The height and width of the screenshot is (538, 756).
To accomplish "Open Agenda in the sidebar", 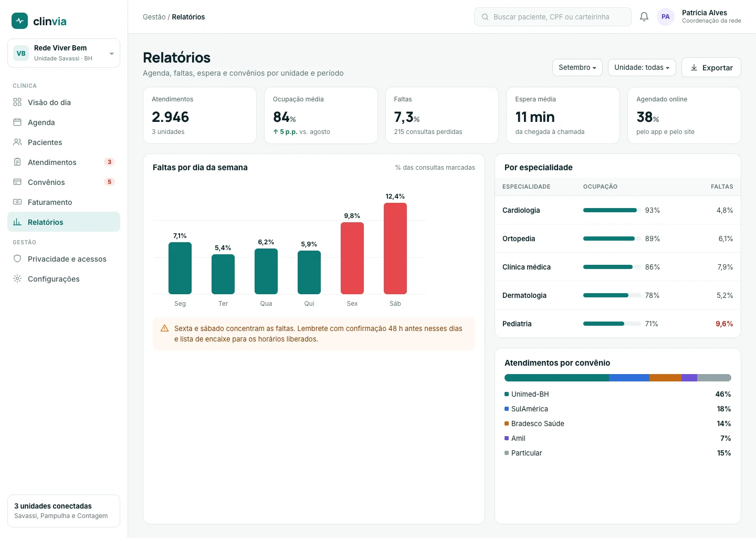I will [64, 122].
